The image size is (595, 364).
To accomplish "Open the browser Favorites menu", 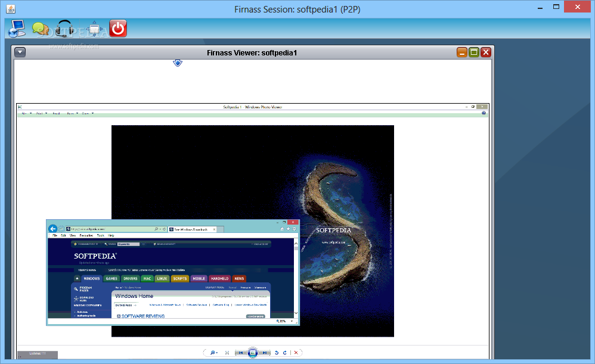I will [x=86, y=235].
